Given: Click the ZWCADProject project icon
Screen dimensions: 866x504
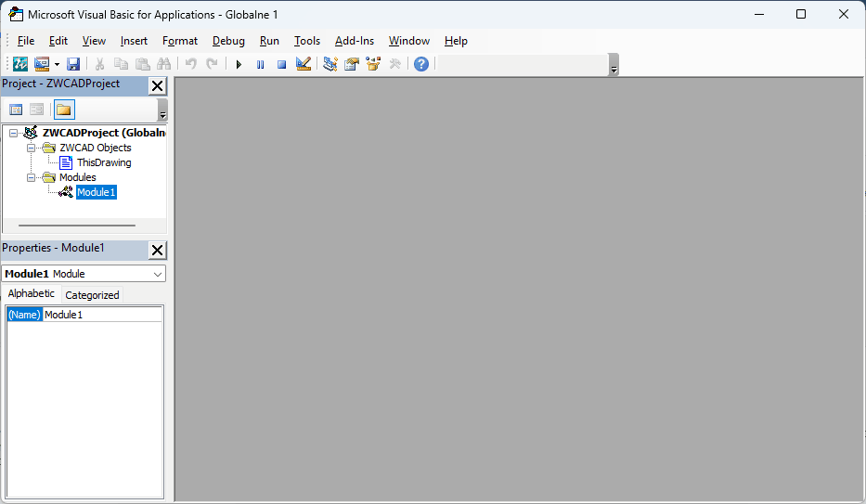Looking at the screenshot, I should click(31, 133).
